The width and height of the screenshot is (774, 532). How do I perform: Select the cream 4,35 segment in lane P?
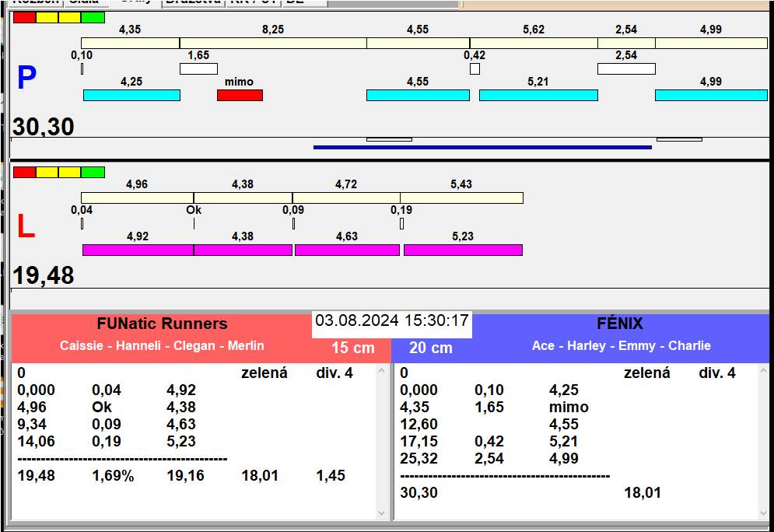point(131,43)
